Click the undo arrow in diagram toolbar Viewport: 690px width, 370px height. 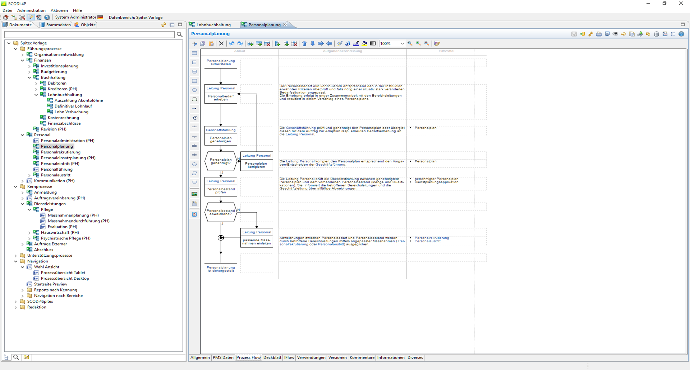tap(231, 44)
